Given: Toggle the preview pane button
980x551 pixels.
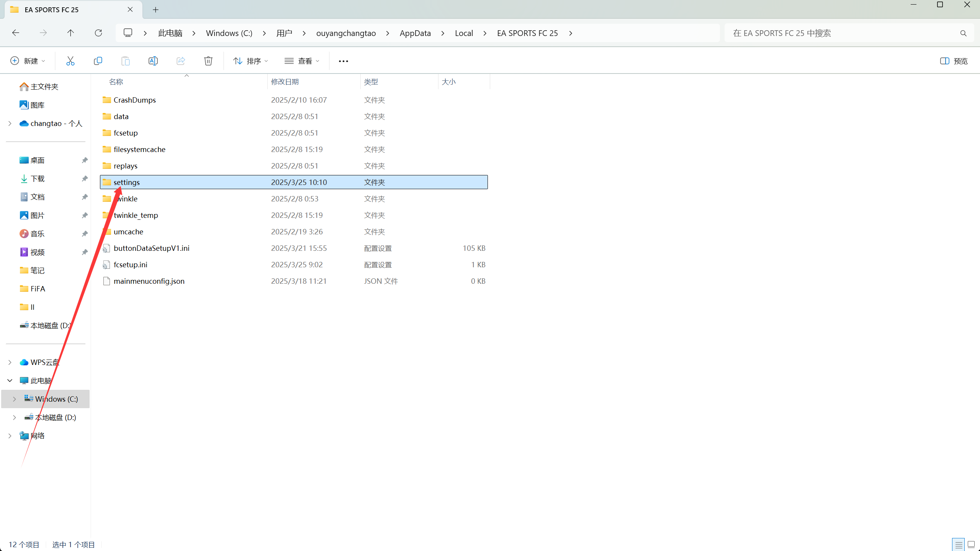Looking at the screenshot, I should [x=954, y=61].
